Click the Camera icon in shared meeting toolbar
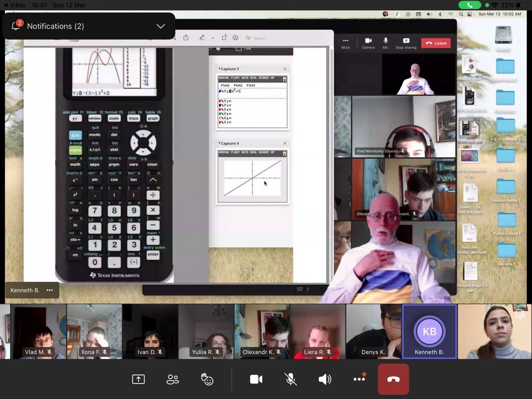Viewport: 532px width, 399px height. click(x=368, y=43)
